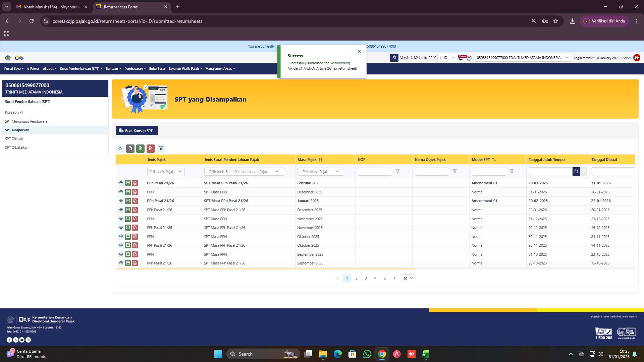
Task: Clear all column filters
Action: point(161,148)
